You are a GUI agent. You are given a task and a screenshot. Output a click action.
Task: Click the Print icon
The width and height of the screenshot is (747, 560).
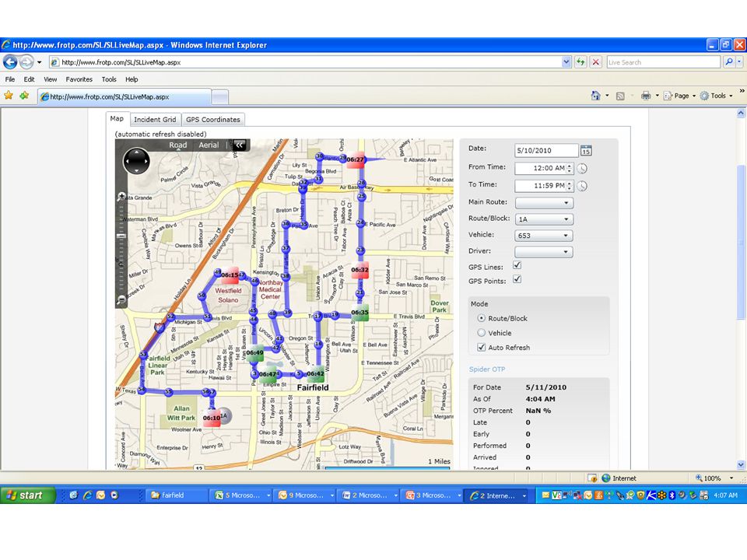tap(646, 96)
